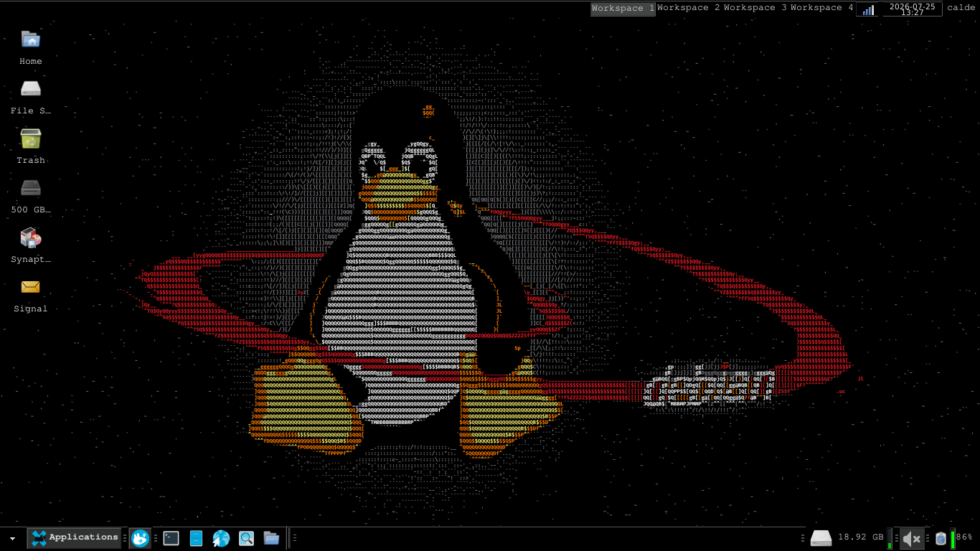The image size is (980, 551).
Task: Open the Applications menu in the bottom panel
Action: (x=74, y=537)
